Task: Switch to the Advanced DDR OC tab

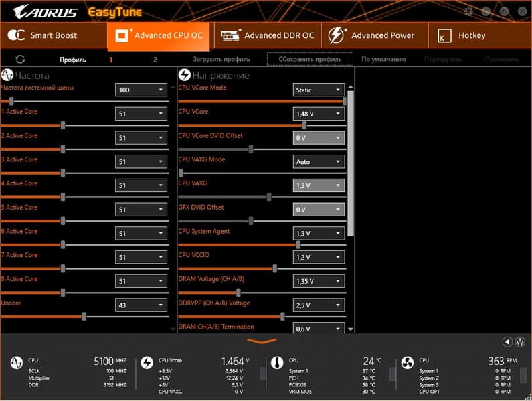Action: (x=268, y=35)
